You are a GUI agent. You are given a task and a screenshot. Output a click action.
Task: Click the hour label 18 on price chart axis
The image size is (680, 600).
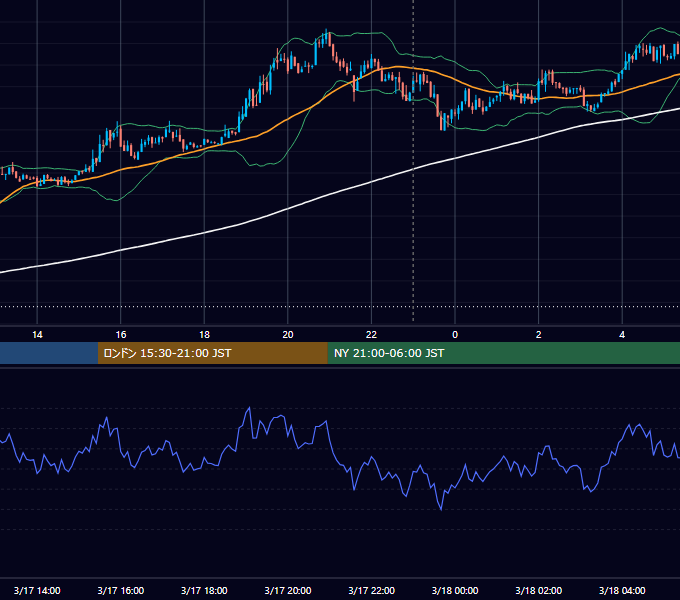coord(204,335)
